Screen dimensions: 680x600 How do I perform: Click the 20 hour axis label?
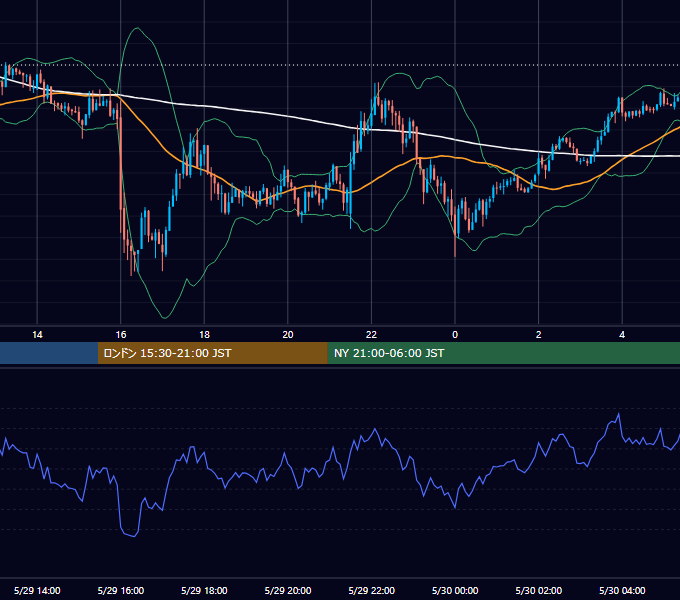(x=288, y=335)
